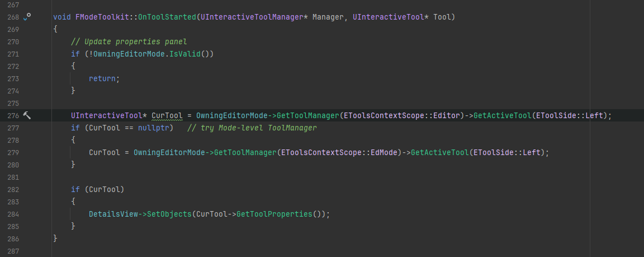Viewport: 644px width, 257px height.
Task: Click the gutter marker on line 268
Action: pyautogui.click(x=26, y=17)
